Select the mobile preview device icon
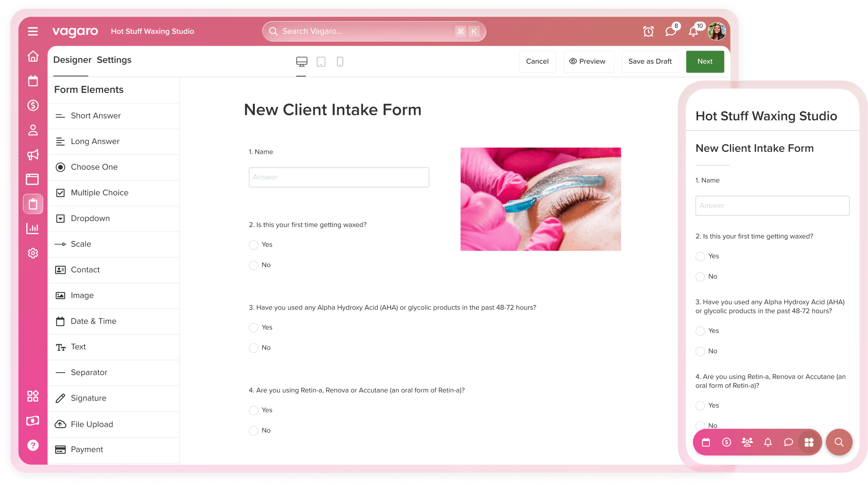Image resolution: width=868 pixels, height=485 pixels. 340,61
